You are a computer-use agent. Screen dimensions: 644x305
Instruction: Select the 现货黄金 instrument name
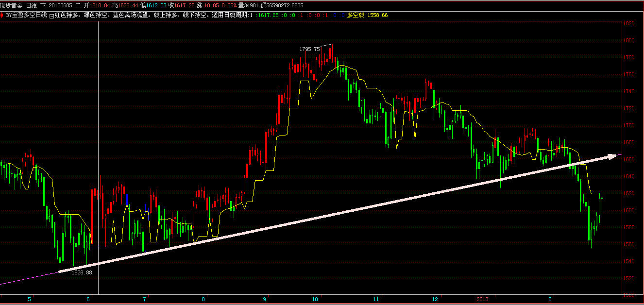click(x=11, y=5)
